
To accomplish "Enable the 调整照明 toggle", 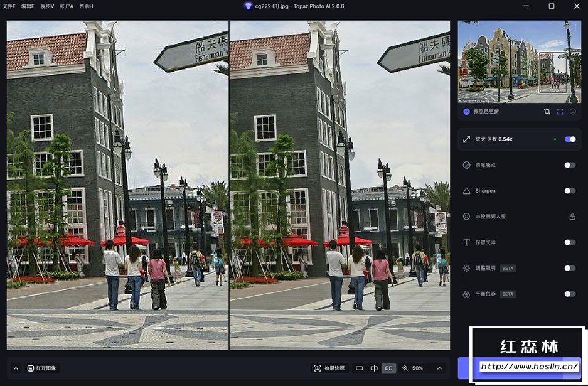I will point(570,268).
